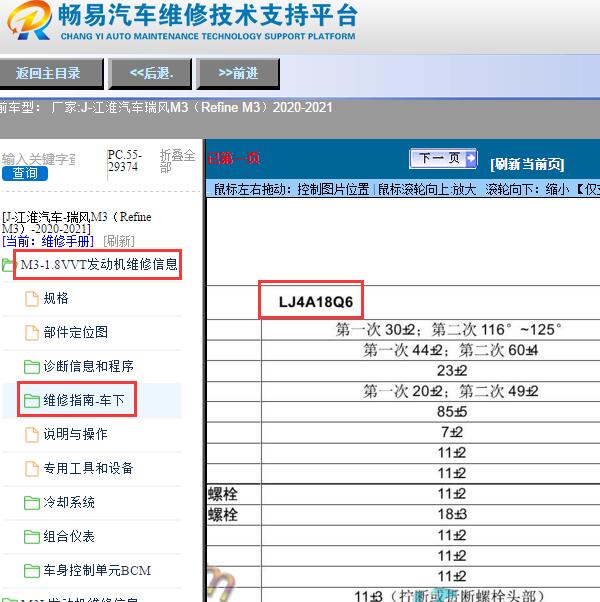Viewport: 600px width, 602px height.
Task: Open the 说明与操作 document
Action: pos(75,434)
